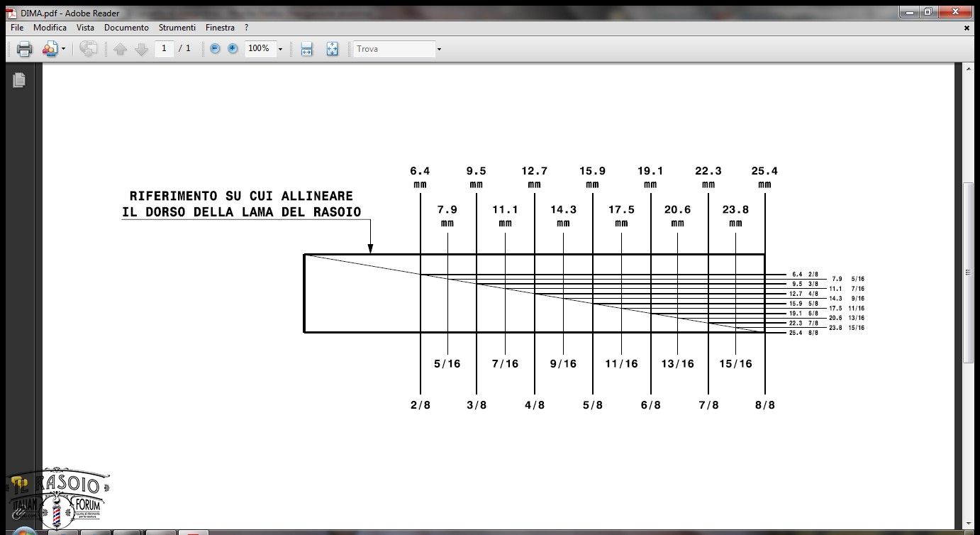
Task: Click the '5/16' fraction label below diagram
Action: tap(447, 364)
